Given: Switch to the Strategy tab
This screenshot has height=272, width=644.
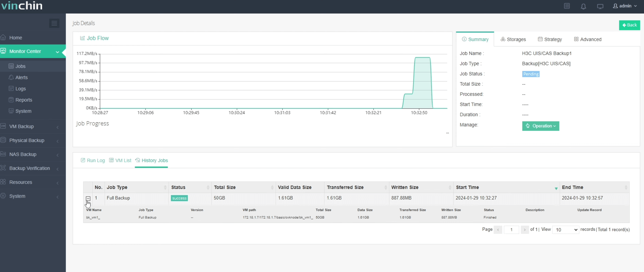Looking at the screenshot, I should [550, 39].
